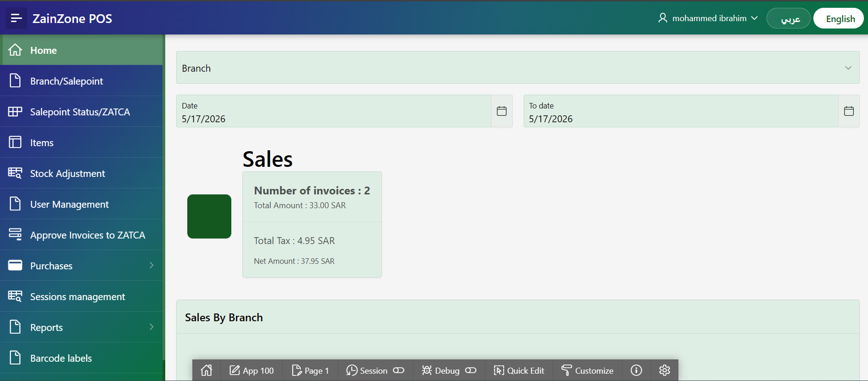Open the mohammed ibrahim user menu

[x=707, y=18]
